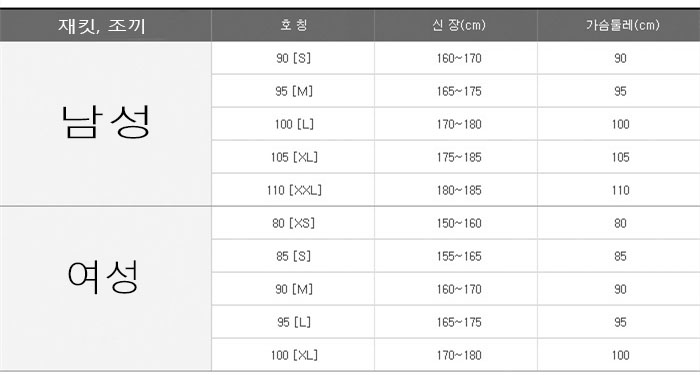Click the 105 [XL] size cell

(x=293, y=157)
